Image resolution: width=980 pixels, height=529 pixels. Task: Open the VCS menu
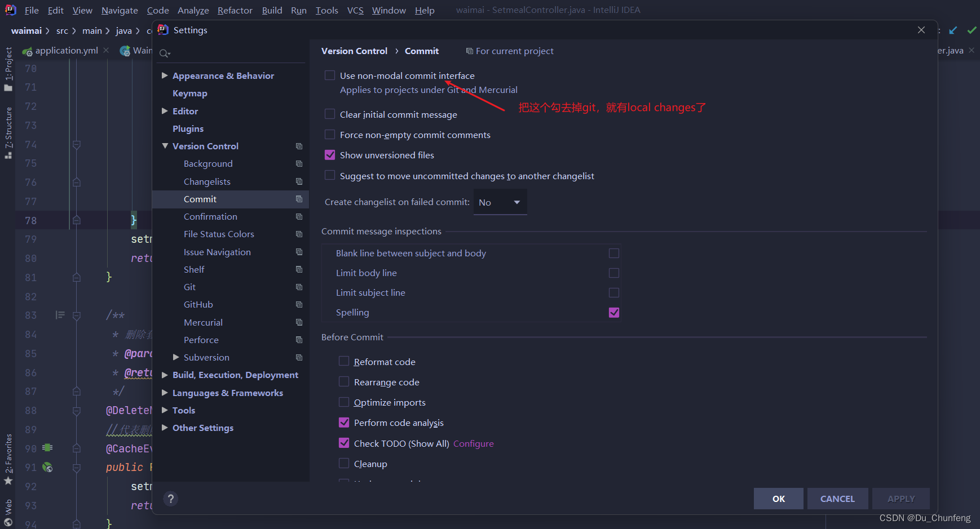click(x=355, y=10)
